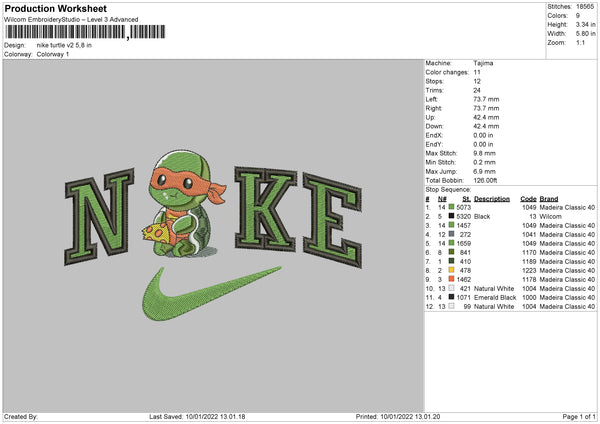Select the white swatch in stop 10 row
The height and width of the screenshot is (424, 600).
pos(452,288)
